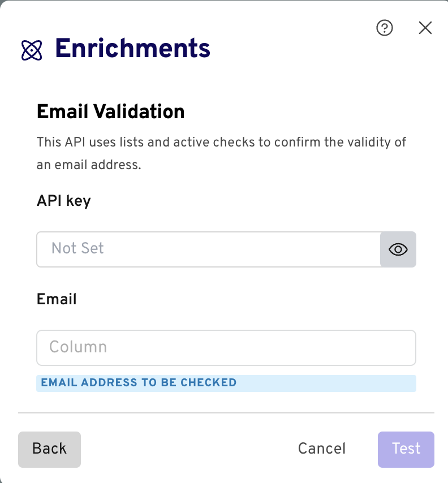
Task: Cancel the Email Validation setup
Action: tap(321, 448)
